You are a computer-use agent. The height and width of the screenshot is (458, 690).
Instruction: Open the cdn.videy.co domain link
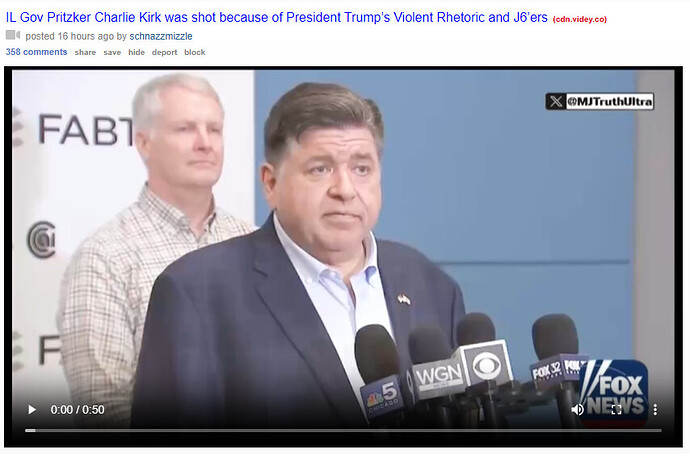(x=580, y=19)
